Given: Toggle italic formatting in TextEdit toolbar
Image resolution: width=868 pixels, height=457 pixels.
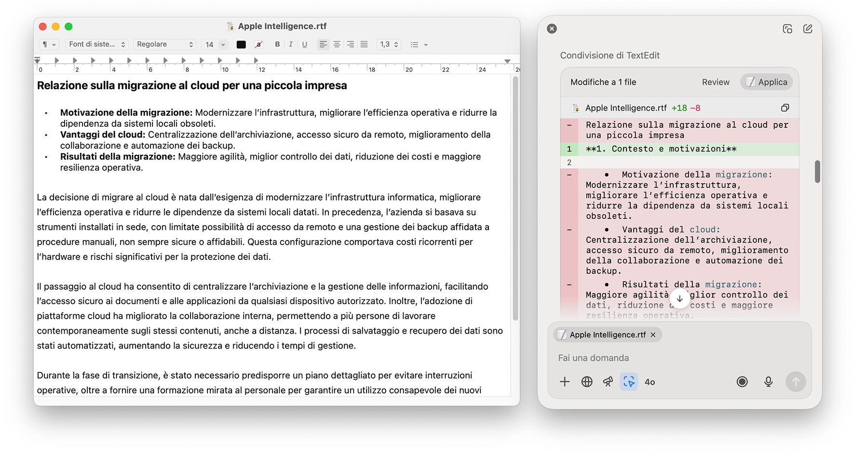Looking at the screenshot, I should pyautogui.click(x=291, y=44).
